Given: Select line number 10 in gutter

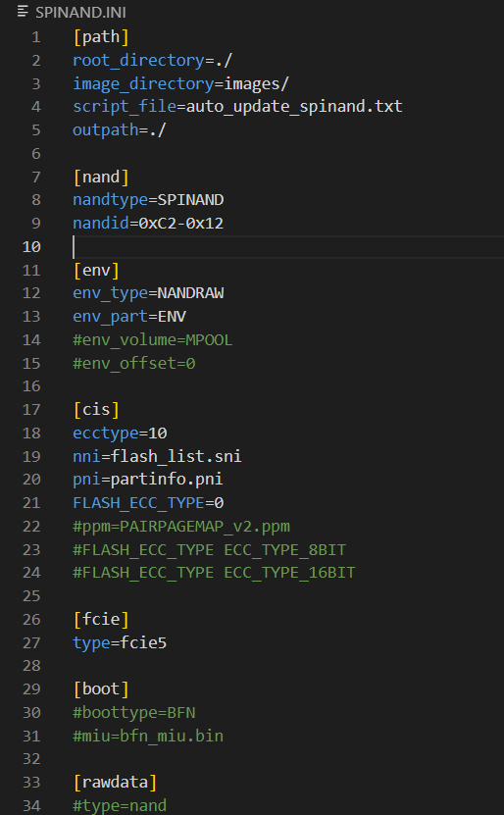Looking at the screenshot, I should (x=31, y=247).
